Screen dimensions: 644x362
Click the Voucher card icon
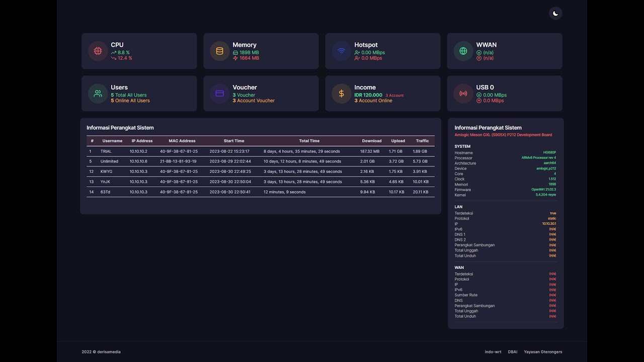pyautogui.click(x=219, y=94)
